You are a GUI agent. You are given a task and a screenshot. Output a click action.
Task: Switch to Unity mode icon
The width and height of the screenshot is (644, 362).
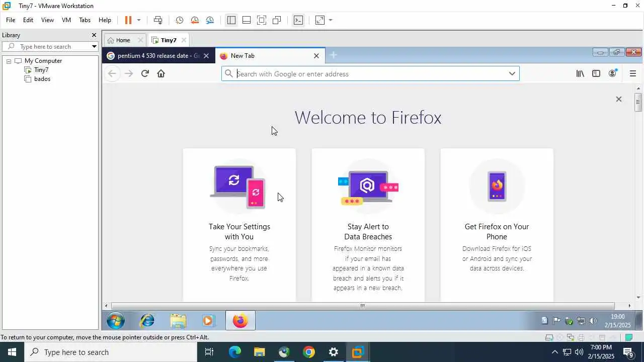[277, 20]
